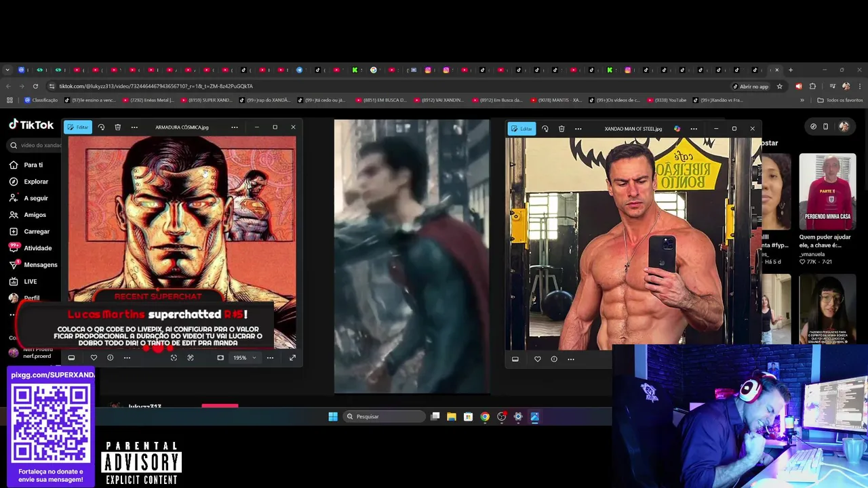868x488 pixels.
Task: Open bottom-left more options in ARMADURA CÓSMICA window
Action: 127,358
